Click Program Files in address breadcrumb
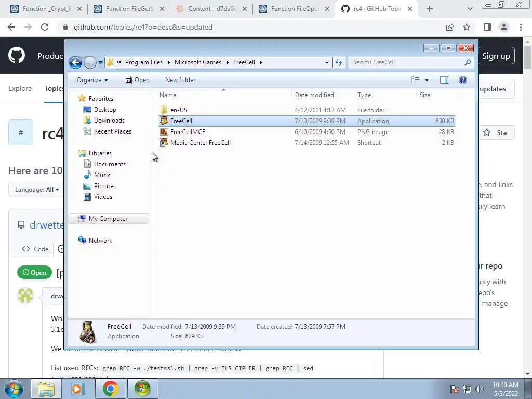 click(x=144, y=62)
